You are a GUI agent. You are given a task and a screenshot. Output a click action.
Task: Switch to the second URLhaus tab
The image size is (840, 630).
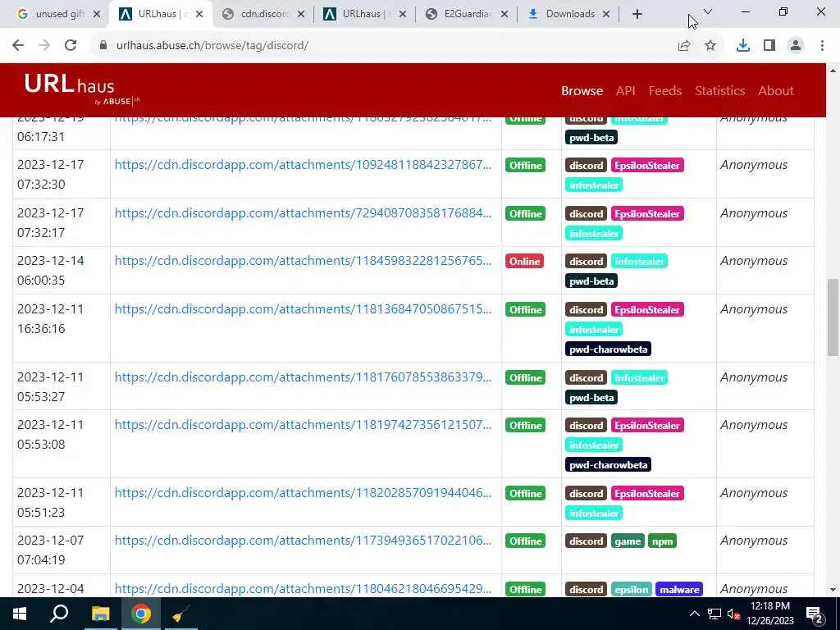pyautogui.click(x=364, y=15)
